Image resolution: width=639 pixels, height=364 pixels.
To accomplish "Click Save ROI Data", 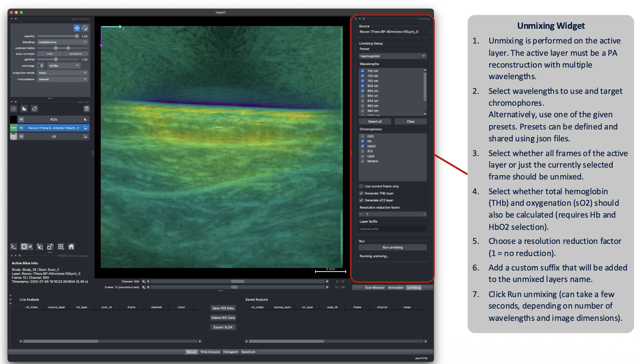I will (223, 308).
